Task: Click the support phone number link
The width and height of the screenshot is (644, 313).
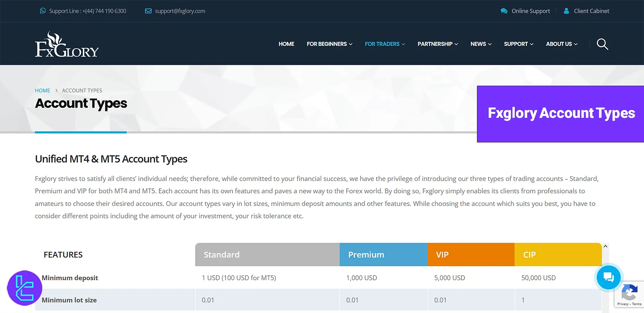Action: coord(87,11)
